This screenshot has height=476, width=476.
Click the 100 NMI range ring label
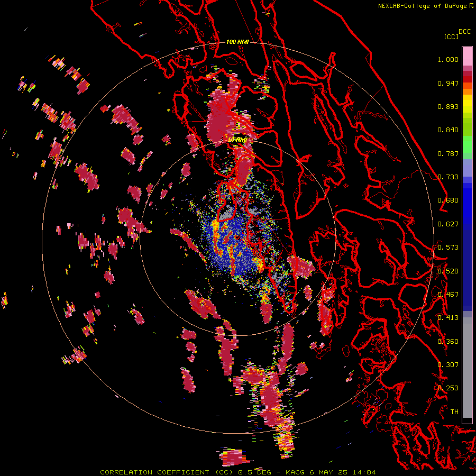point(237,42)
